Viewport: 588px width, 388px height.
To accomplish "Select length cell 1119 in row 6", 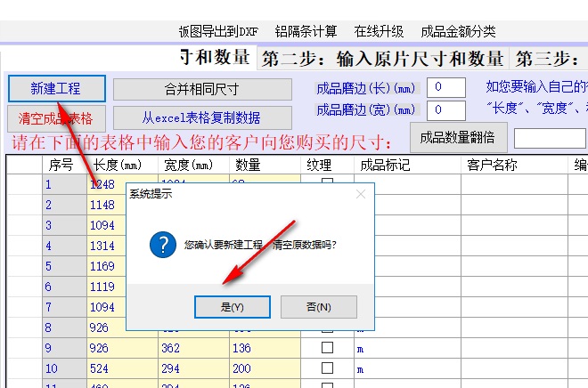I will [107, 287].
